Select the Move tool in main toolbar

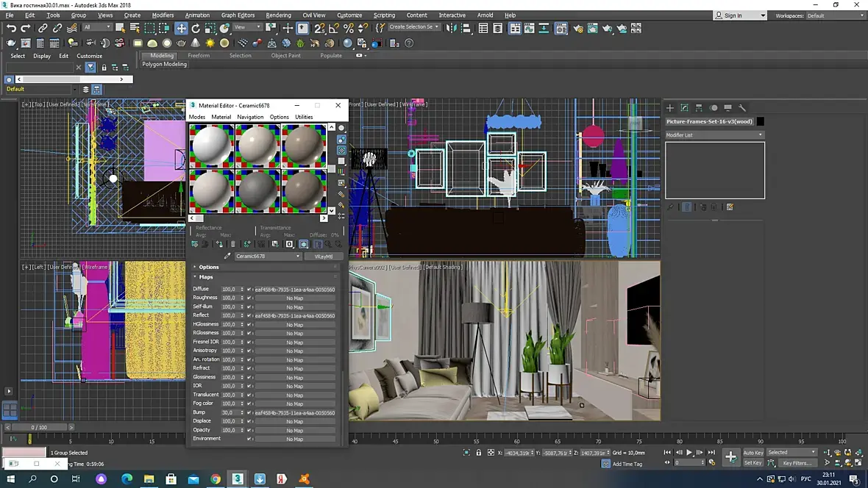181,28
